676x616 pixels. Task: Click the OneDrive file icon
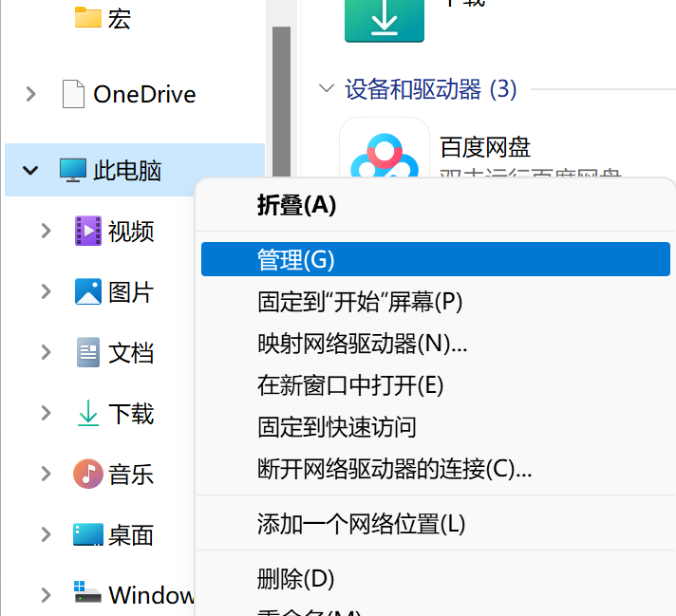(73, 94)
